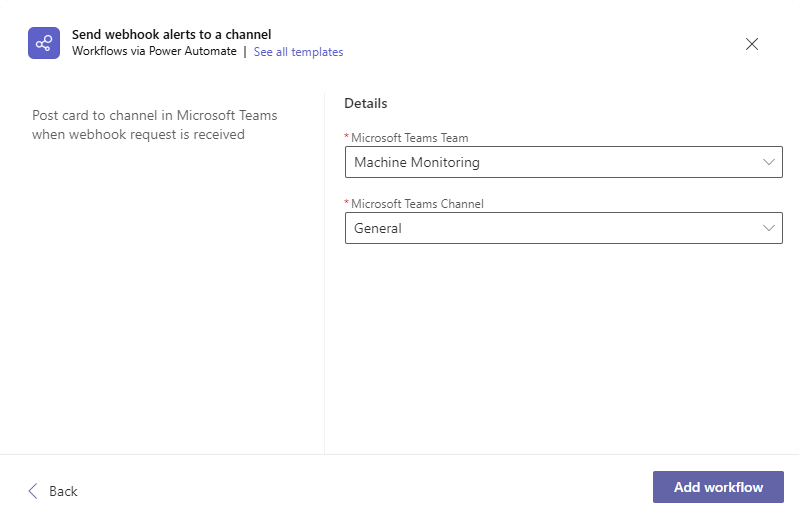Click the Send webhook alerts title
This screenshot has width=801, height=523.
[x=172, y=34]
